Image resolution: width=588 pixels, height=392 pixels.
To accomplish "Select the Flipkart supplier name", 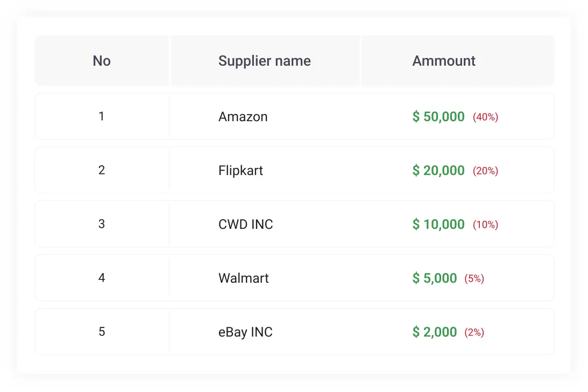I will (x=240, y=171).
